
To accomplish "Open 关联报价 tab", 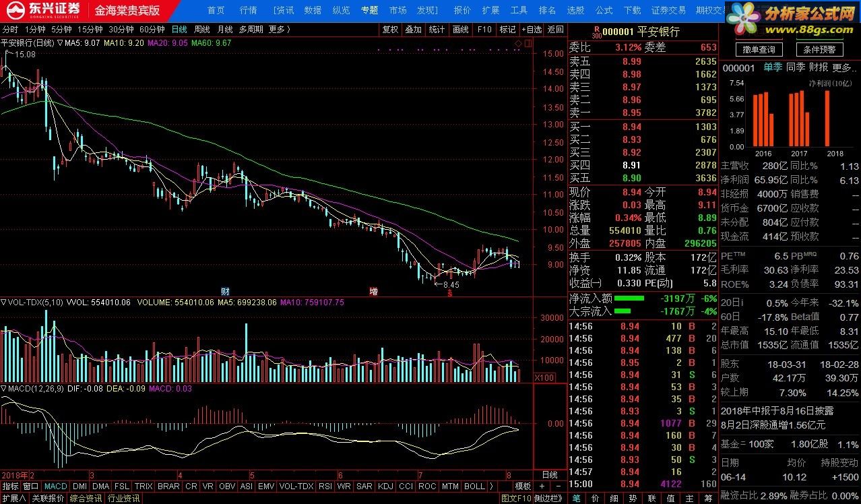I will [x=48, y=499].
